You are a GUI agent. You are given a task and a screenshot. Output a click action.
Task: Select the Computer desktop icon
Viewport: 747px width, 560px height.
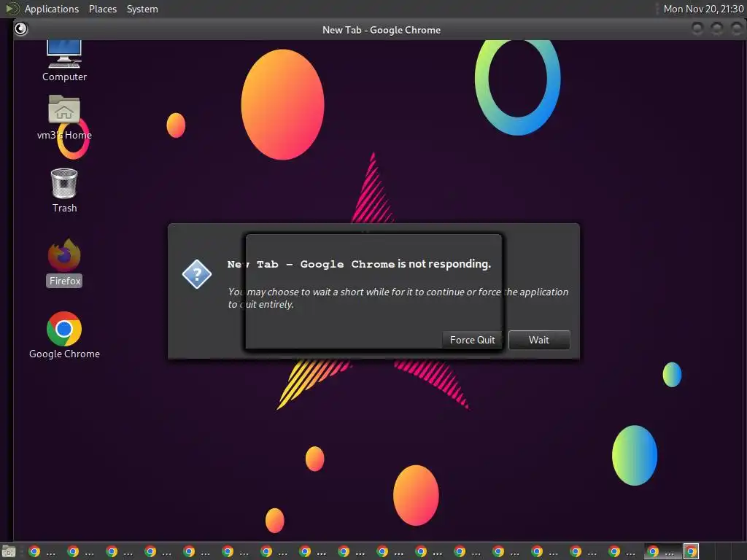(64, 61)
